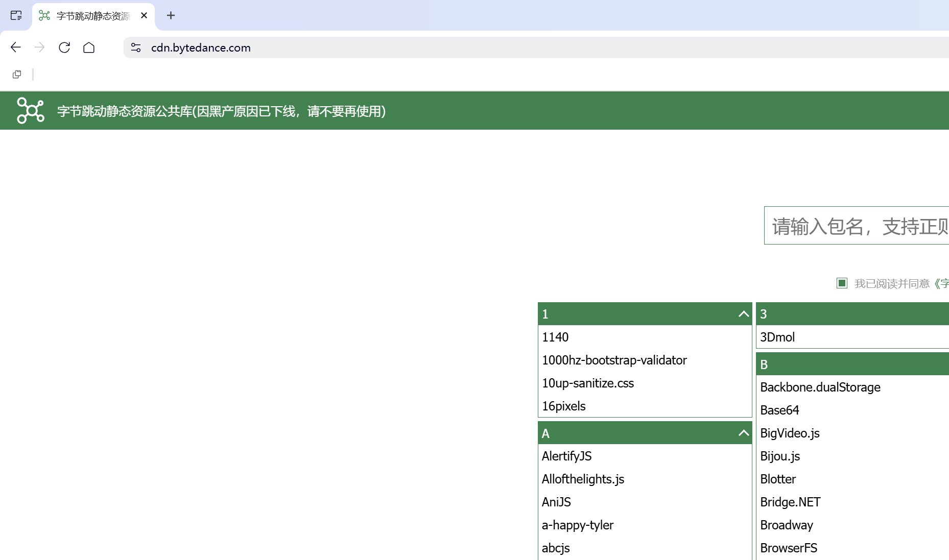
Task: Open the agreement 《字 link
Action: (943, 283)
